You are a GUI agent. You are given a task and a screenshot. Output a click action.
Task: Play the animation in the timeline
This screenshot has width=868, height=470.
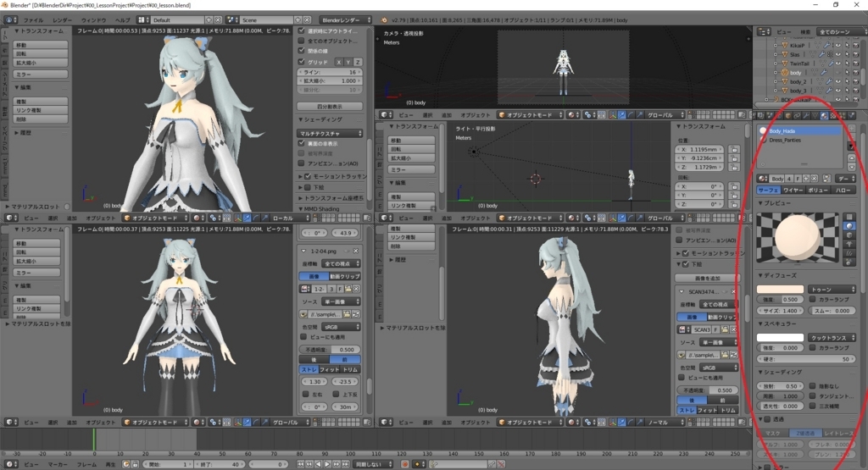[327, 464]
